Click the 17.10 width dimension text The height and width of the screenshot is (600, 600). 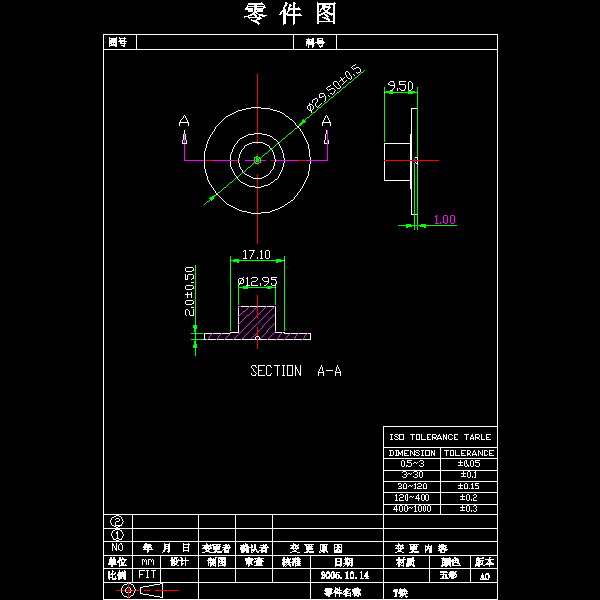[257, 256]
